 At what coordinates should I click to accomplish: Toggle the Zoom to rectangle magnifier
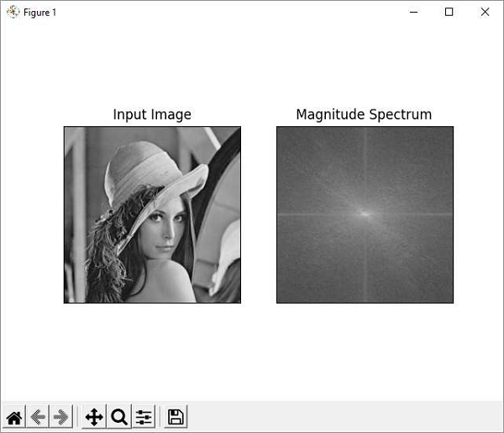click(119, 417)
